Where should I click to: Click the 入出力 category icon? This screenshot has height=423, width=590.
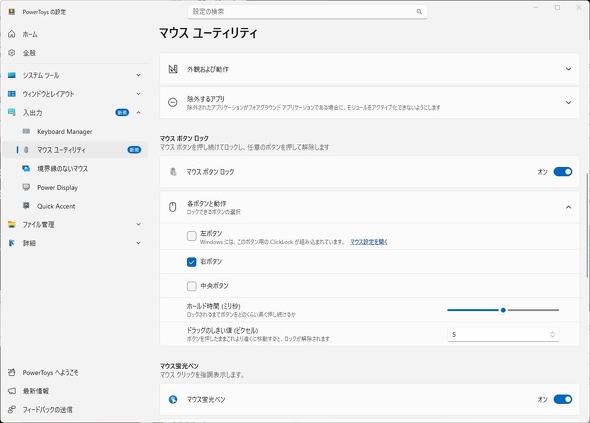12,112
